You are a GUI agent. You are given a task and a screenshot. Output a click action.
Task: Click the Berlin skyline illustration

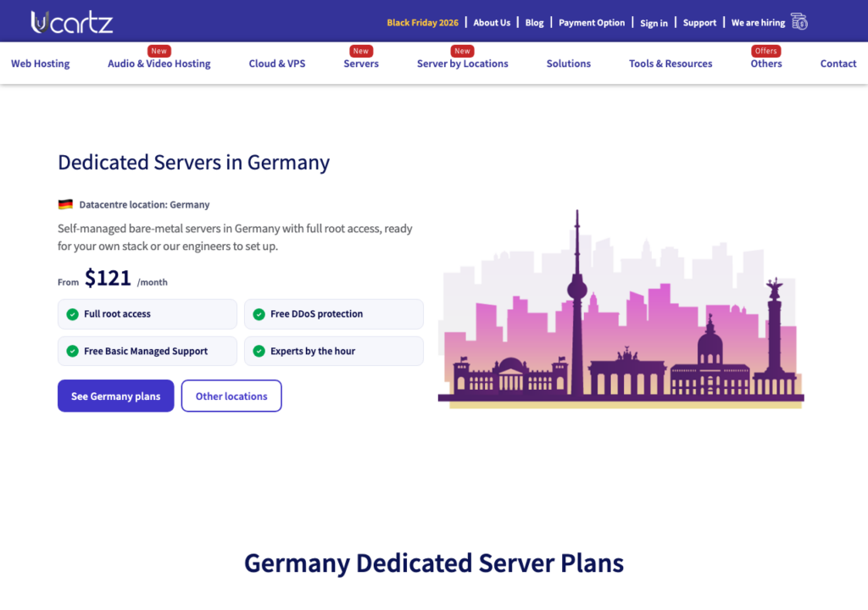[x=620, y=309]
